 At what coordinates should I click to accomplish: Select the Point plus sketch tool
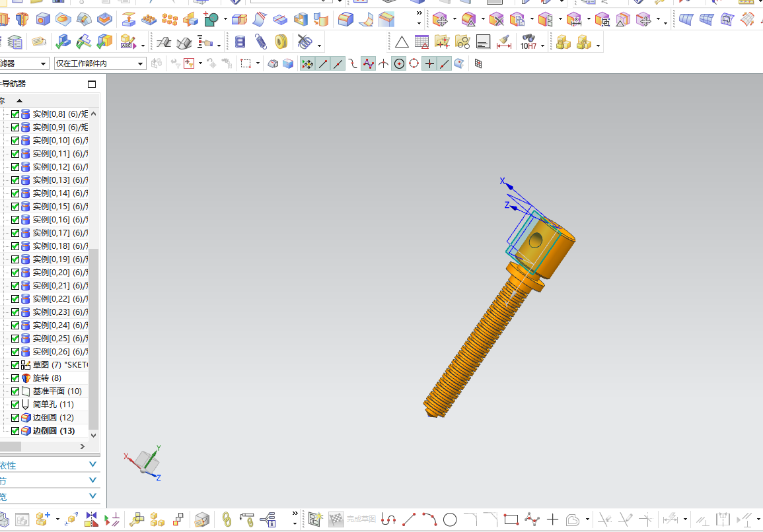552,519
